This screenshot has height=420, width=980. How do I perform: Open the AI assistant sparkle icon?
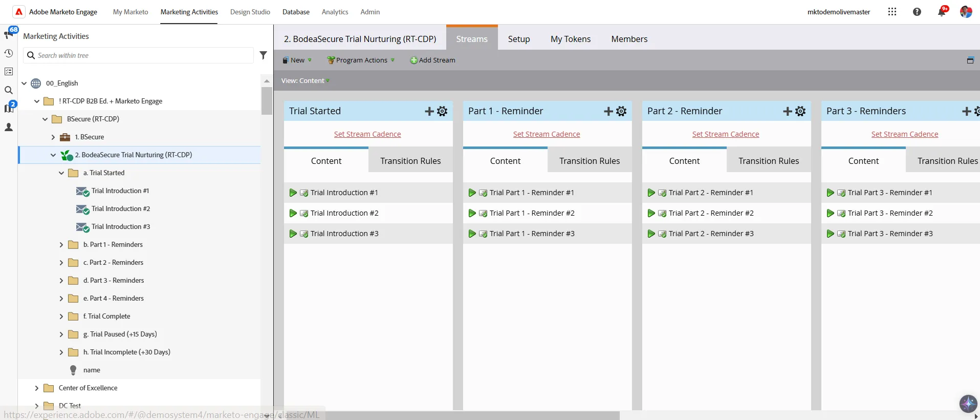pos(968,404)
